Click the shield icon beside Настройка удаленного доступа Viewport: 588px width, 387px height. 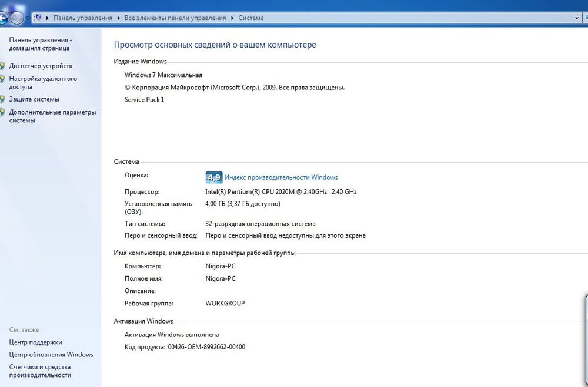coord(2,79)
